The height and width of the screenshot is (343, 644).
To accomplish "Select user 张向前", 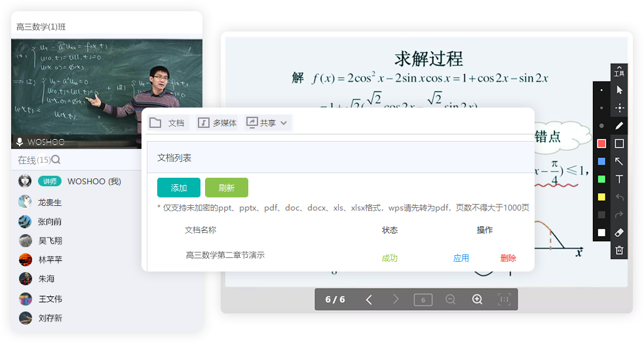I will pyautogui.click(x=50, y=222).
